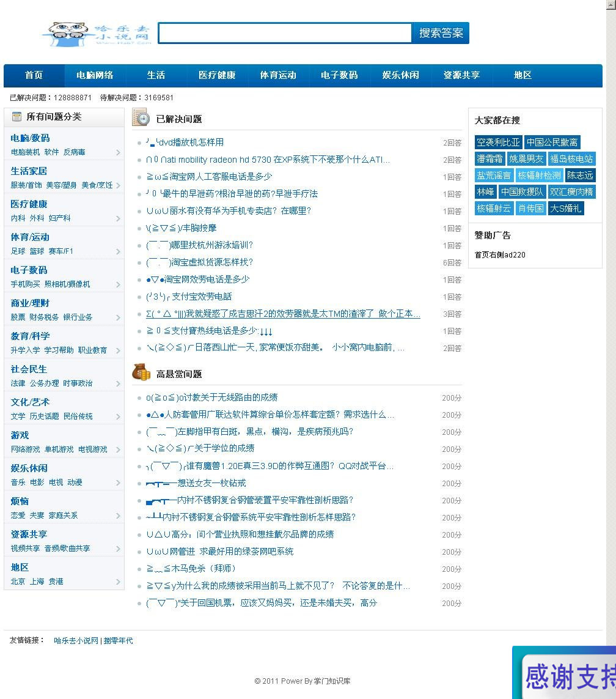
Task: Click the scrollbar up arrow
Action: [611, 4]
